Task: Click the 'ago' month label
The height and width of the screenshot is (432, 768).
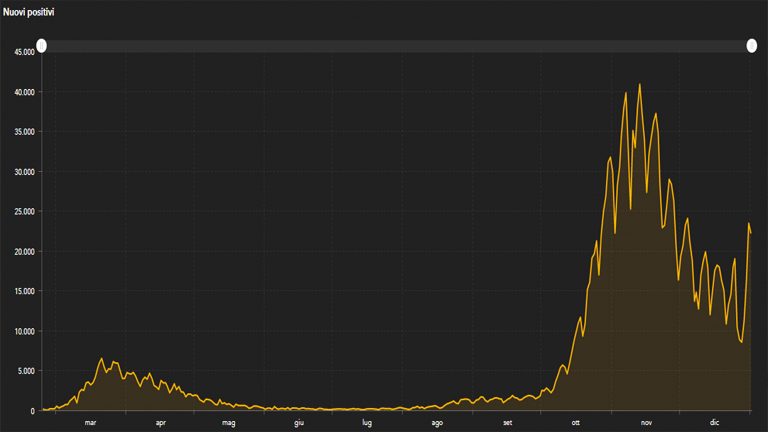Action: [437, 422]
